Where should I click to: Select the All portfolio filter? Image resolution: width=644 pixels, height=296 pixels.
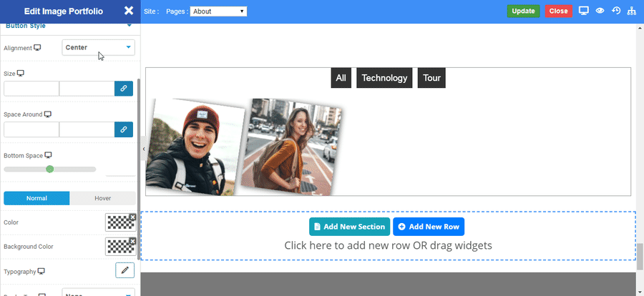point(341,78)
